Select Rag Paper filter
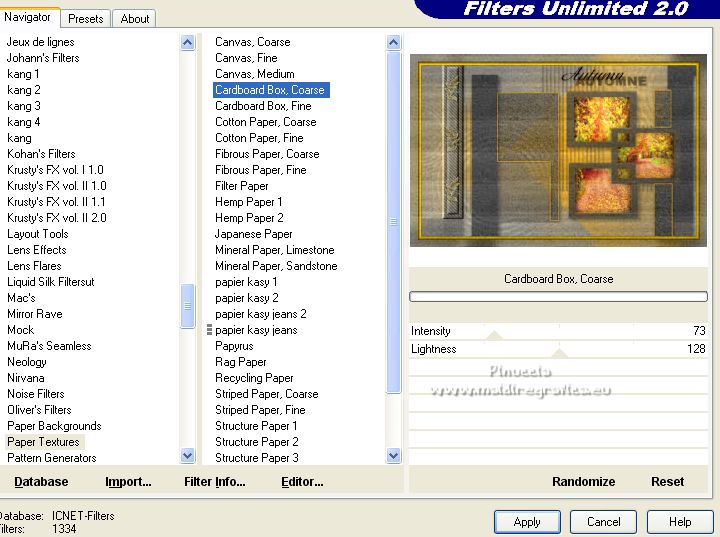 [x=241, y=362]
